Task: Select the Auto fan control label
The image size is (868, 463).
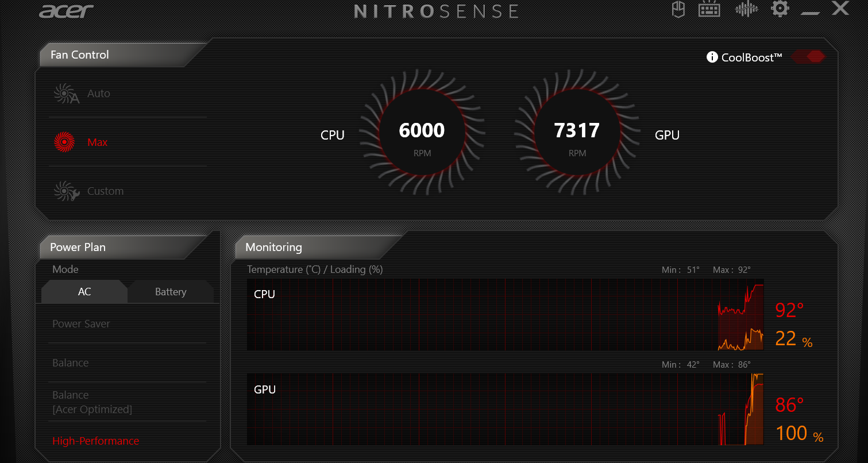Action: [x=99, y=93]
